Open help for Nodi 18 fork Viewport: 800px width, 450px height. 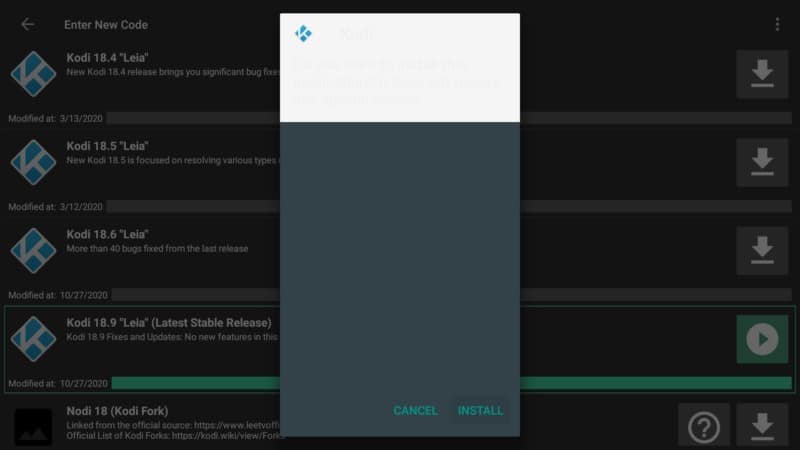704,427
